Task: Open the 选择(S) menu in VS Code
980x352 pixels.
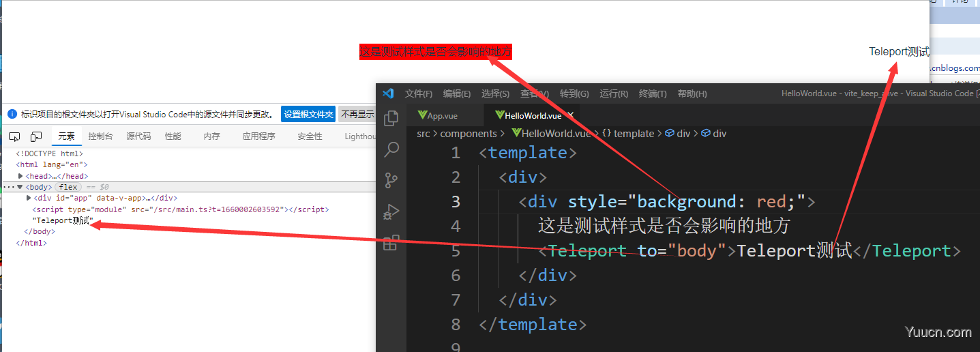Action: tap(495, 93)
